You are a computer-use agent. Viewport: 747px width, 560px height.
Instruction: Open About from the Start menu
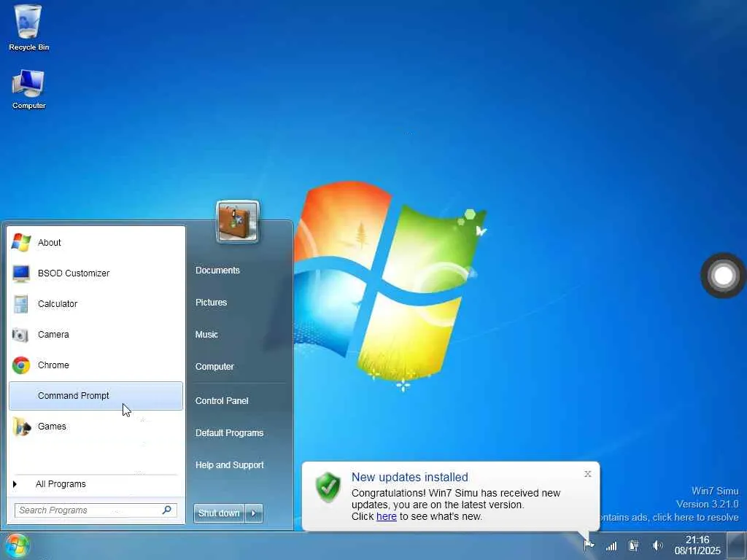[x=96, y=242]
